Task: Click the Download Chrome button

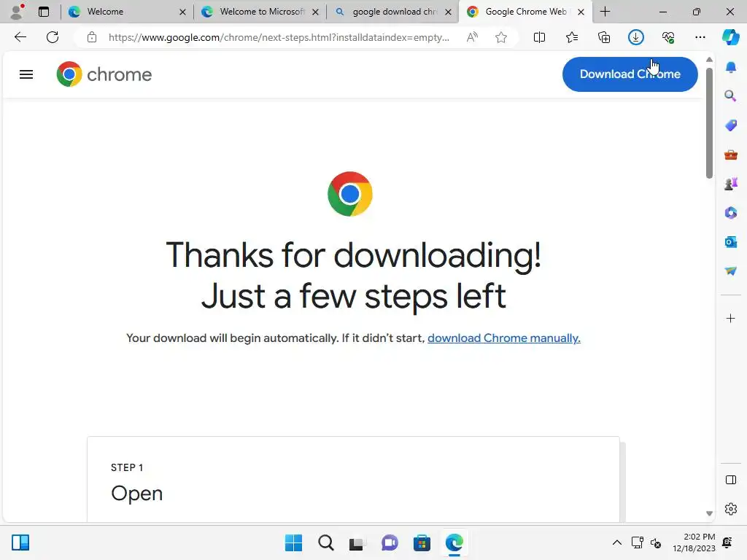Action: click(x=630, y=74)
